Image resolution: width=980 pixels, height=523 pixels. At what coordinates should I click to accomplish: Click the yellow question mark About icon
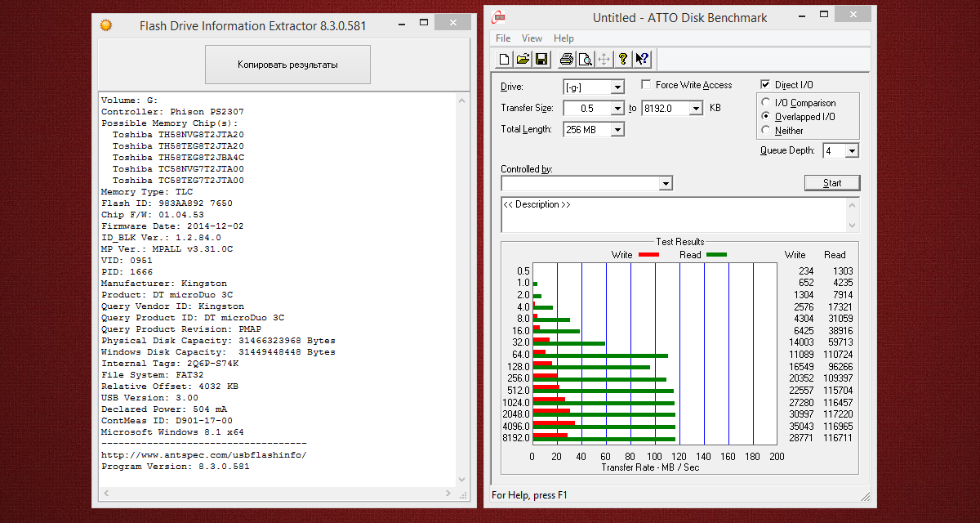point(623,59)
